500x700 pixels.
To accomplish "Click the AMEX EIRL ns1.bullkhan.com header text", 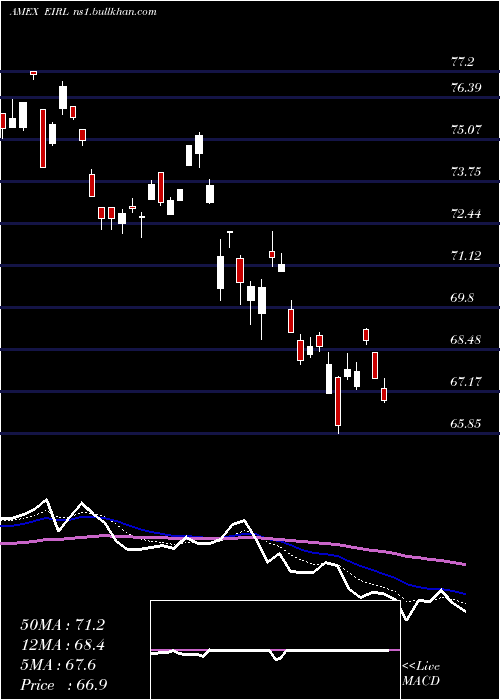I will coord(83,12).
